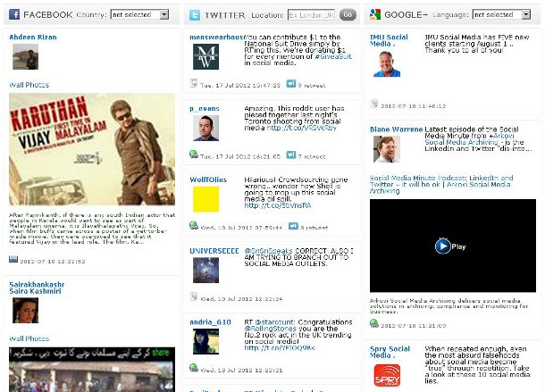Screen dimensions: 545x392
Task: Click retweet icon on menswearhouse tweet
Action: [291, 83]
